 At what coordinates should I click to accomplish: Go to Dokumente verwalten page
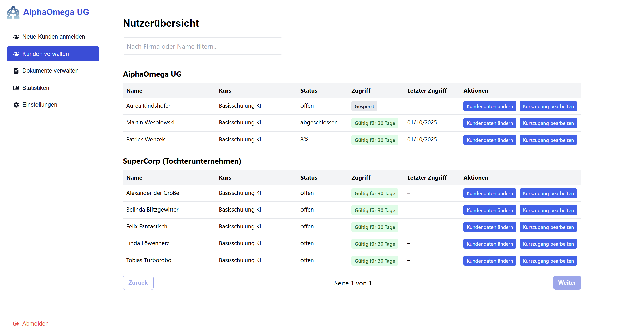click(50, 71)
